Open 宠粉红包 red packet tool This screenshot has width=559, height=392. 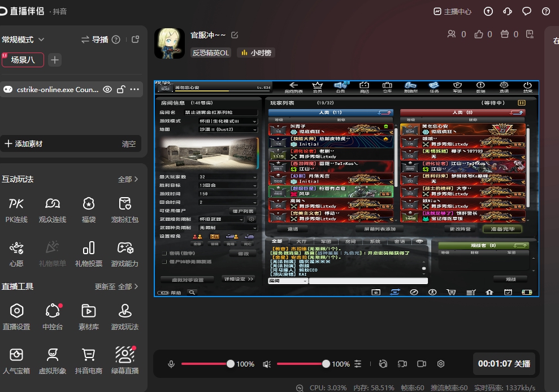125,210
